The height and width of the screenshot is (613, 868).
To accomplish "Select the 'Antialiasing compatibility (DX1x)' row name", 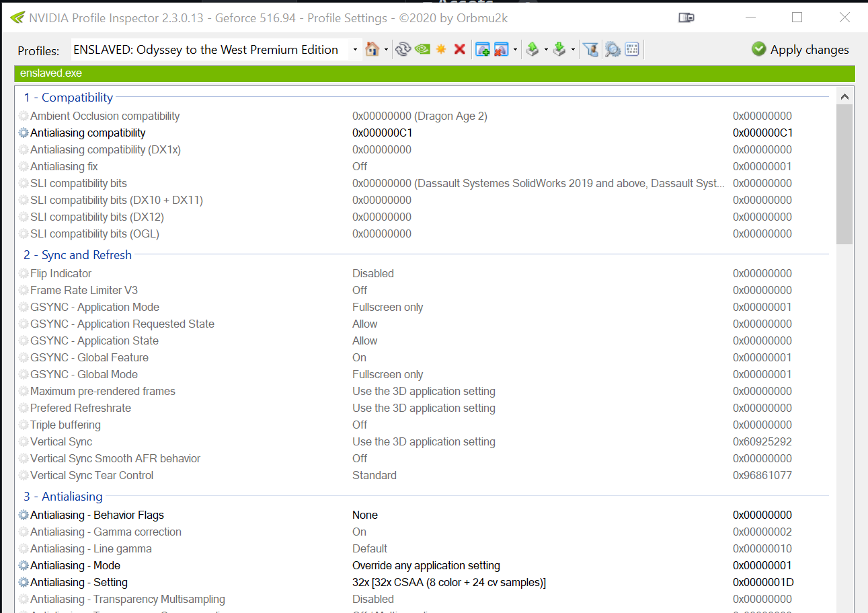I will coord(106,150).
